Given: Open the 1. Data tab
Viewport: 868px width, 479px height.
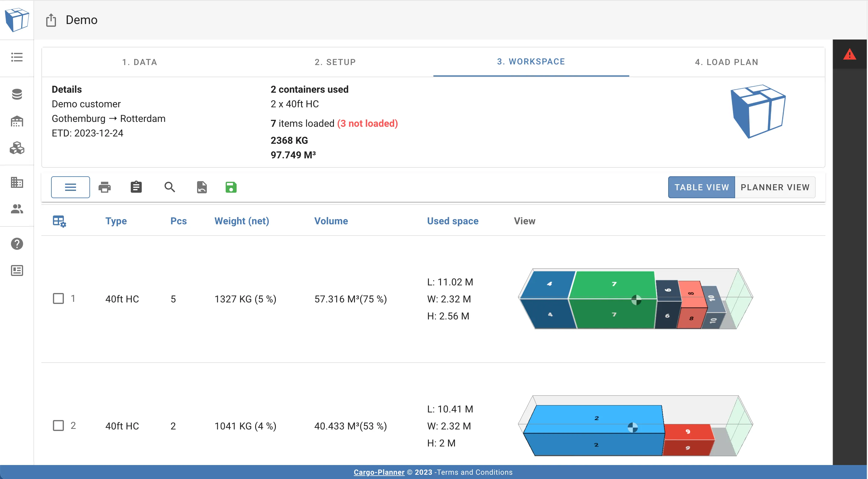Looking at the screenshot, I should point(140,62).
